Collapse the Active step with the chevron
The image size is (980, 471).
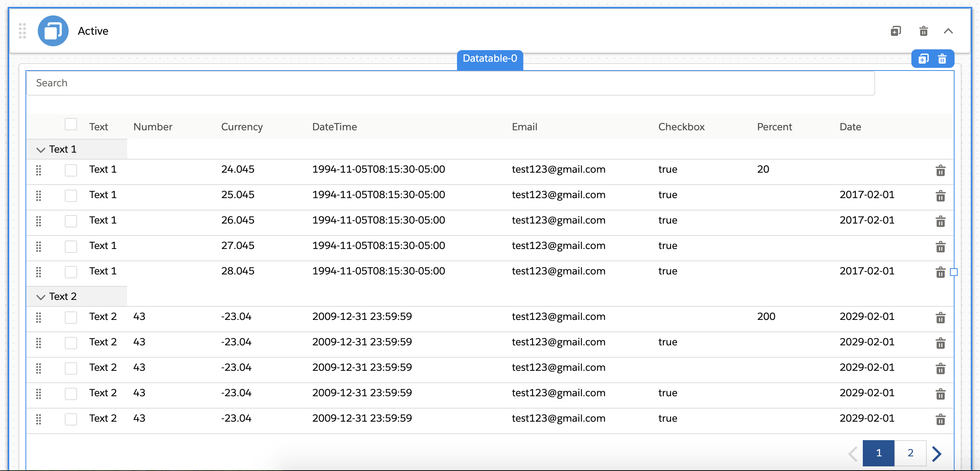click(948, 31)
